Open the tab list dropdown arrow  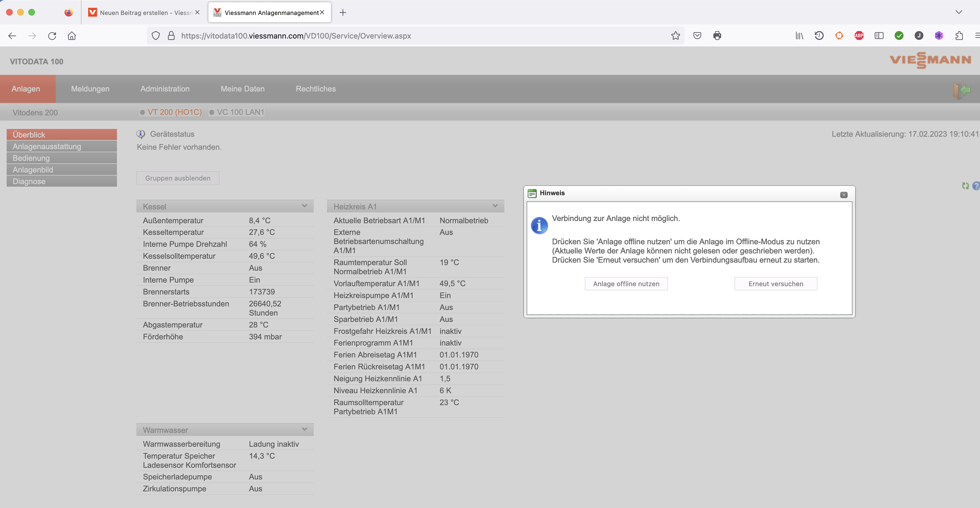[959, 12]
